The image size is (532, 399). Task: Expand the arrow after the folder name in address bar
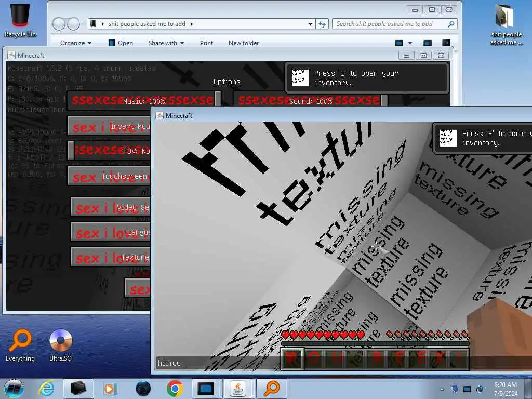pos(192,24)
